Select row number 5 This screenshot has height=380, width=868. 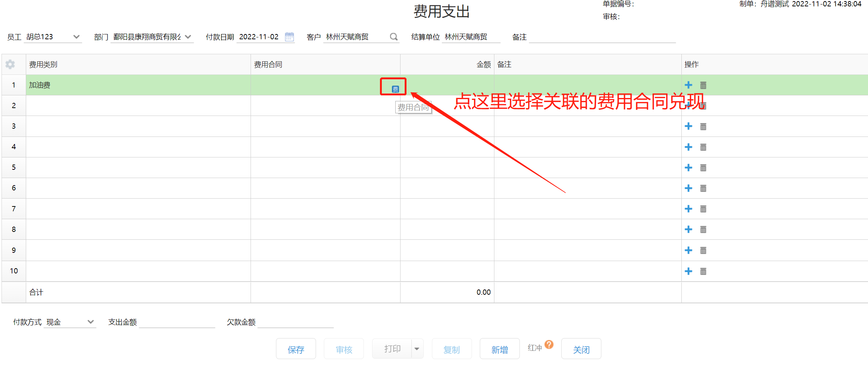14,167
